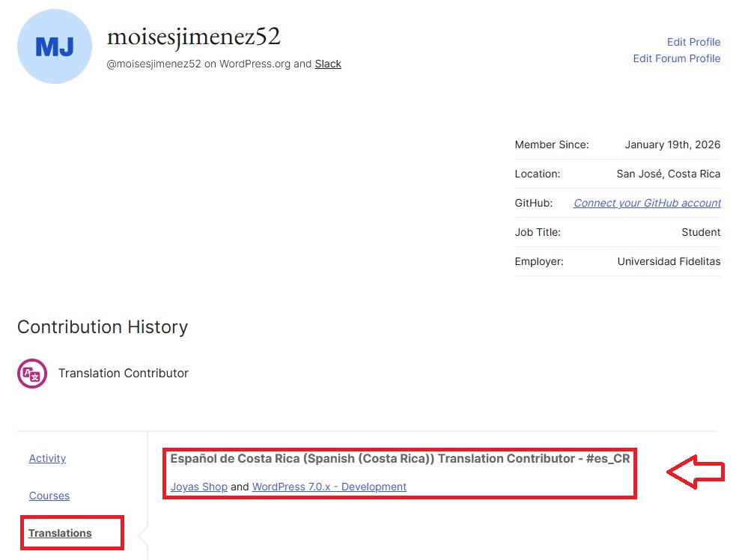Image resolution: width=748 pixels, height=560 pixels.
Task: Select the Translations tab
Action: 60,533
